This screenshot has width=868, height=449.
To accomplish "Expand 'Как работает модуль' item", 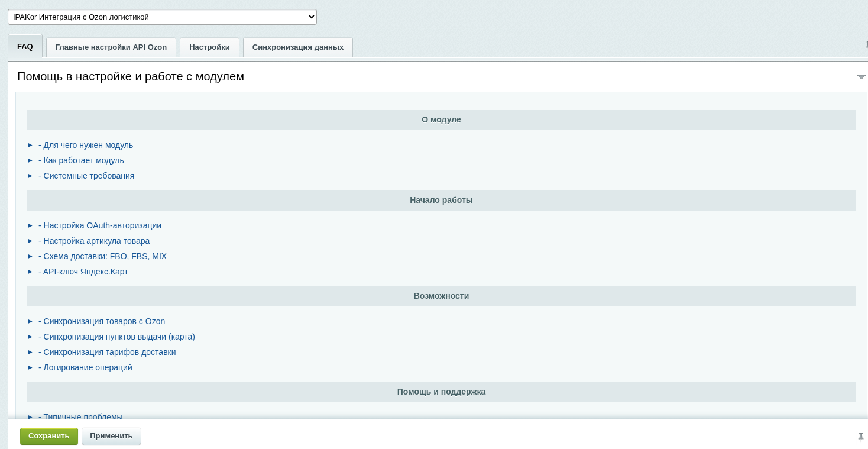I will point(81,160).
